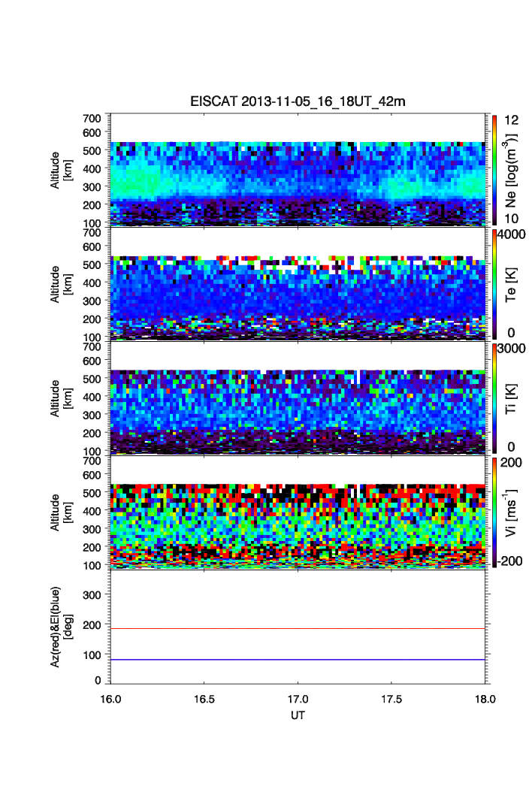Click the Altitude [km] label of the Ne panel
532x798 pixels.
pyautogui.click(x=61, y=171)
